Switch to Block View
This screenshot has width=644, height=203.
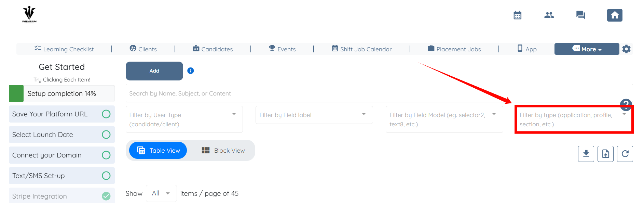(223, 151)
